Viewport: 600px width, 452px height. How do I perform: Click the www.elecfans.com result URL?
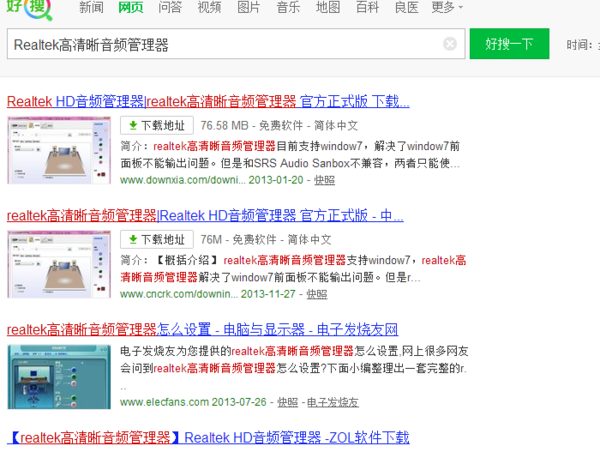pyautogui.click(x=165, y=402)
